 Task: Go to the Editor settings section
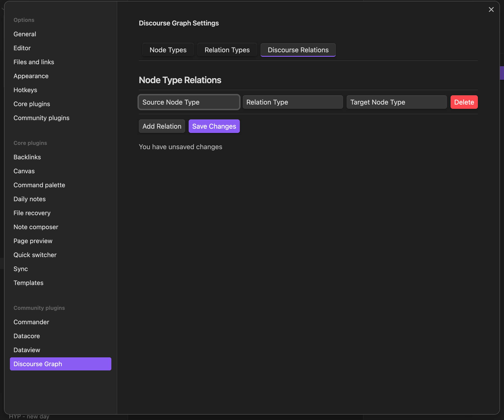[x=22, y=48]
